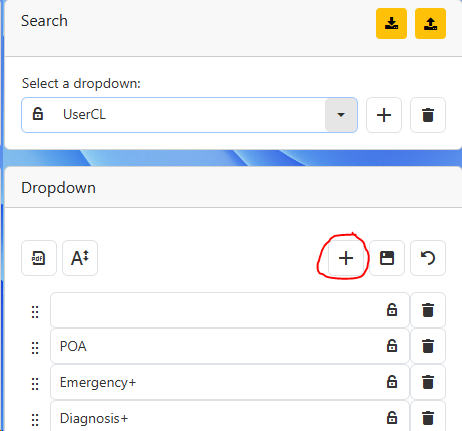Add a new dropdown with the plus beside UserCL

(x=384, y=115)
